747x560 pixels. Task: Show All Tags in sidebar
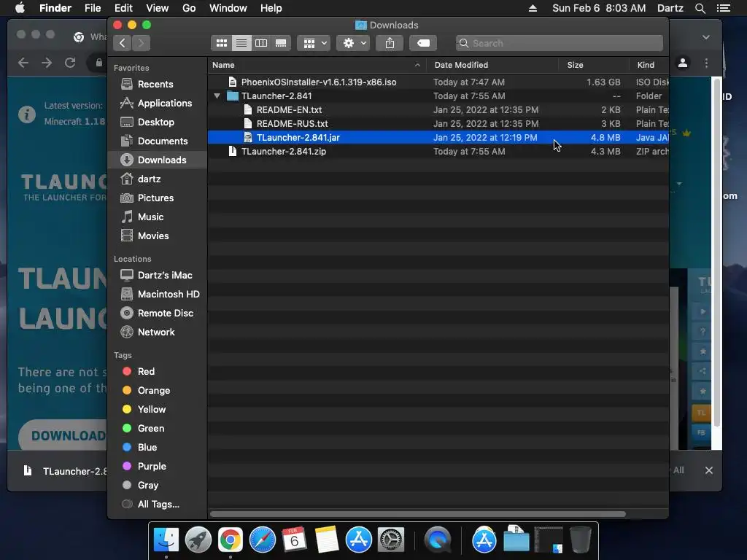pos(158,505)
